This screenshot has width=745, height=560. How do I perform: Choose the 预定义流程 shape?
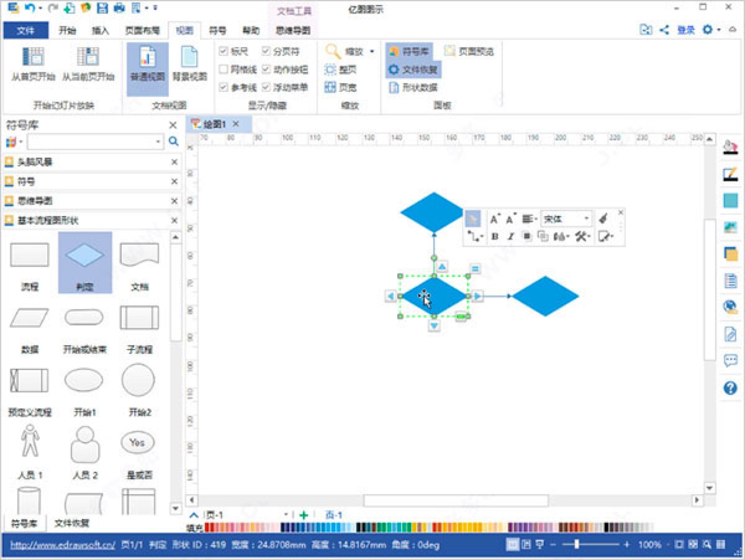[x=29, y=379]
